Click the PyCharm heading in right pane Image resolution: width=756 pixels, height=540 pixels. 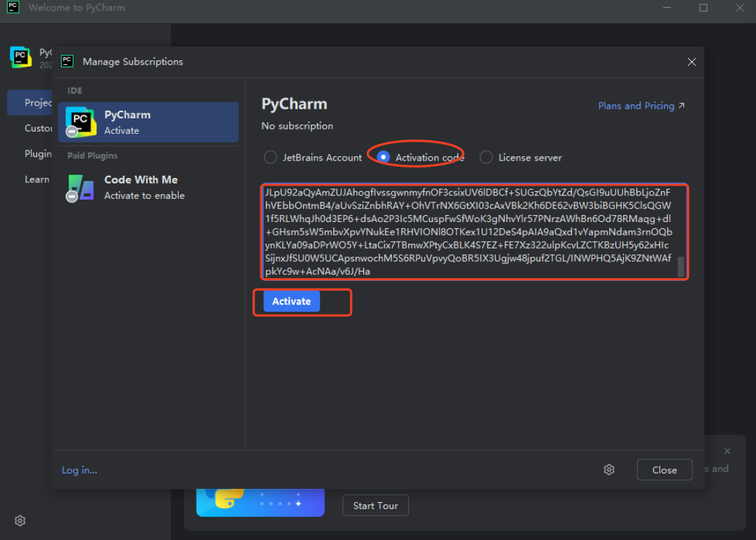tap(294, 104)
